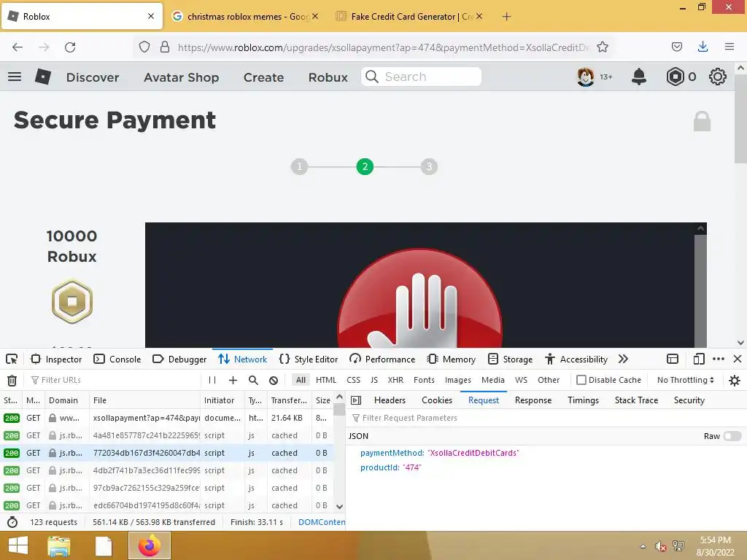This screenshot has width=747, height=560.
Task: Open network search with the magnifier icon
Action: pos(253,380)
